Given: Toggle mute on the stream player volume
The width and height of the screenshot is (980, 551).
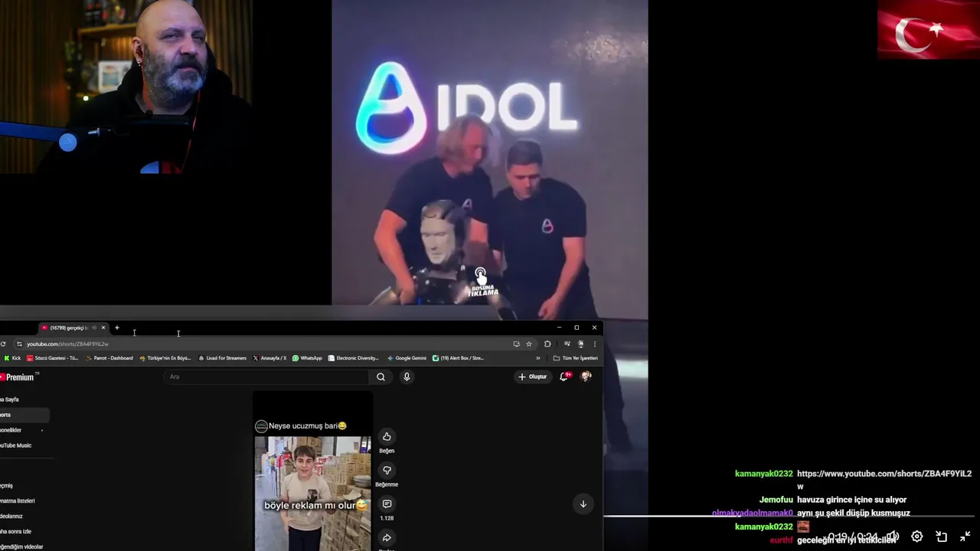Looking at the screenshot, I should (892, 536).
